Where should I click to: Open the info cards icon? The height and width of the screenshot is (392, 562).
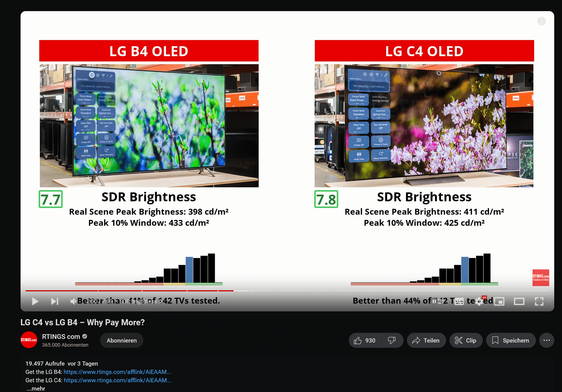pyautogui.click(x=541, y=21)
